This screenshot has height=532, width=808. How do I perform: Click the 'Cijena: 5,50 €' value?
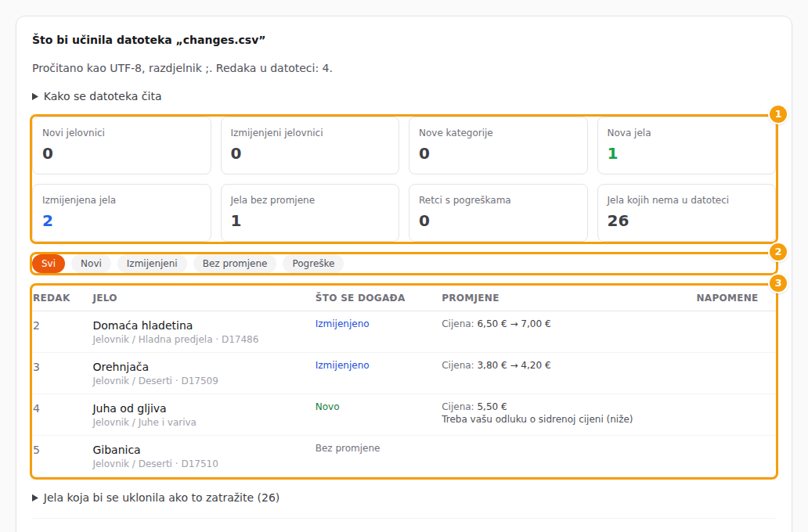click(x=474, y=407)
